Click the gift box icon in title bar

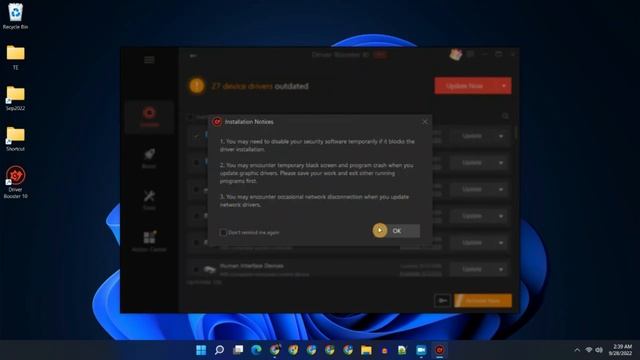pos(456,54)
